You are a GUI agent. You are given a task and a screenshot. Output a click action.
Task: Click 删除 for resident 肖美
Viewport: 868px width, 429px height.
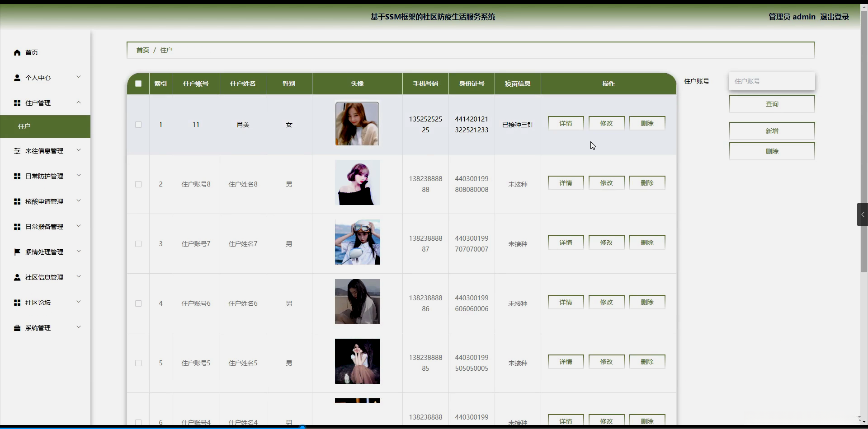[647, 123]
